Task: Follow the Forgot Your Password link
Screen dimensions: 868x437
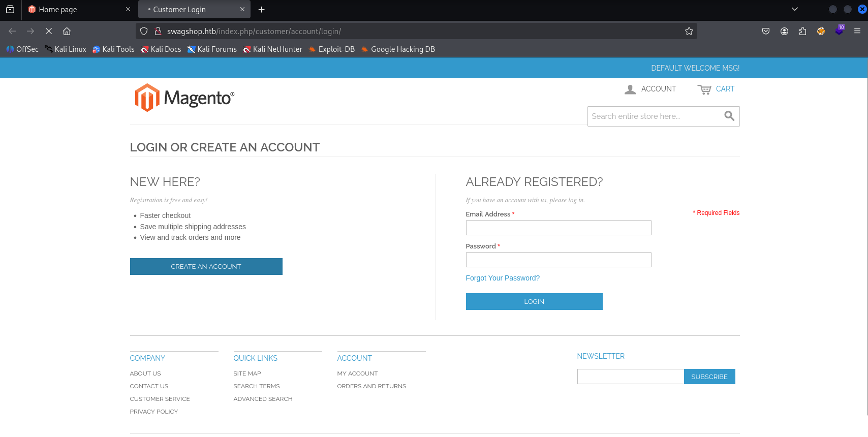Action: pyautogui.click(x=503, y=278)
